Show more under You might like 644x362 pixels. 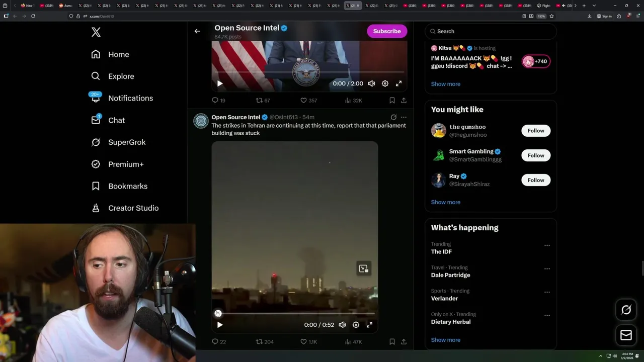[446, 202]
